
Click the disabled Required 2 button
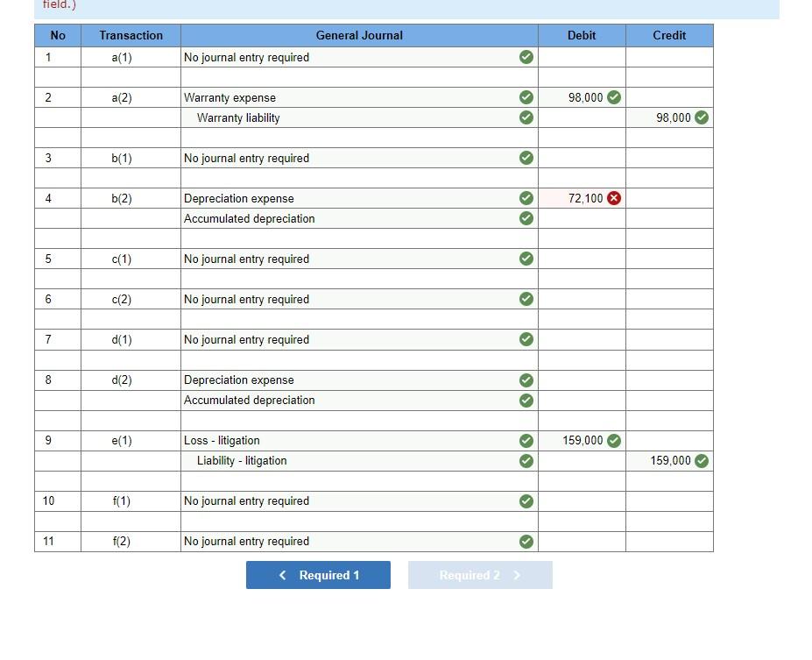pyautogui.click(x=480, y=575)
